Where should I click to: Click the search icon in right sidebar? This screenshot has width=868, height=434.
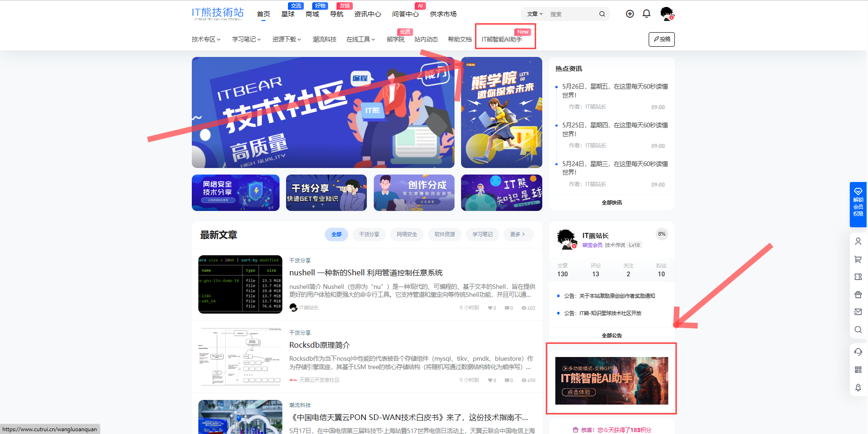point(858,329)
